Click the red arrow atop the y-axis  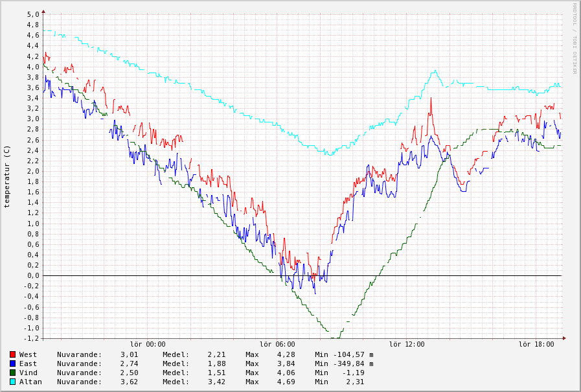(43, 11)
